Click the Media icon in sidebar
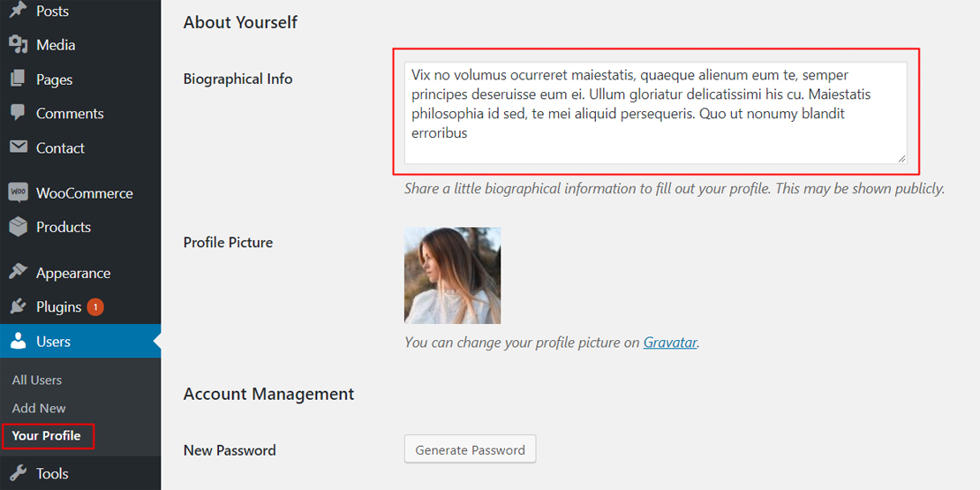 18,45
